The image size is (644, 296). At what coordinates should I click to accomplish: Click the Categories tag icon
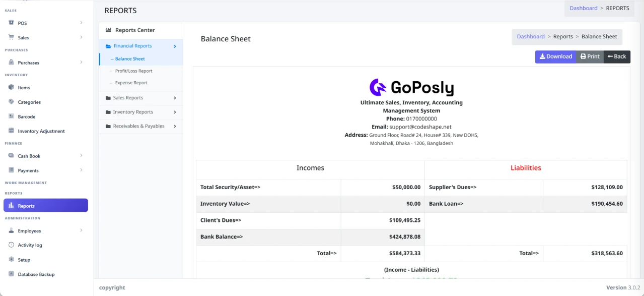pos(11,102)
